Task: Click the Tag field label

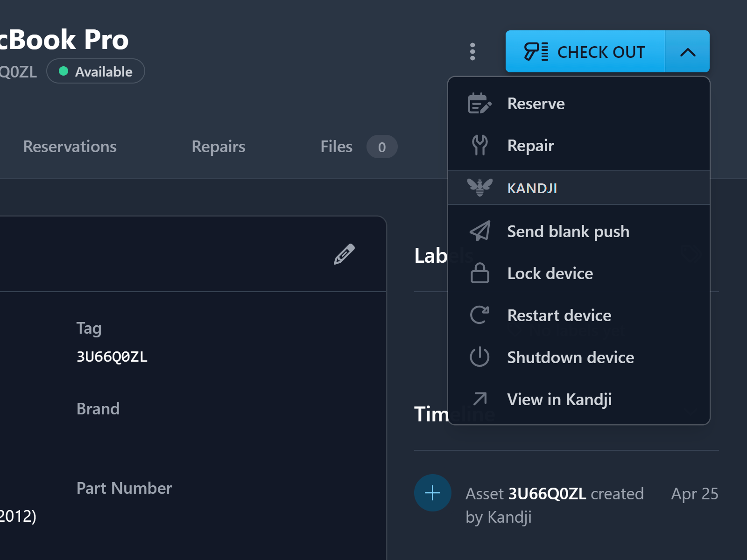Action: (x=89, y=328)
